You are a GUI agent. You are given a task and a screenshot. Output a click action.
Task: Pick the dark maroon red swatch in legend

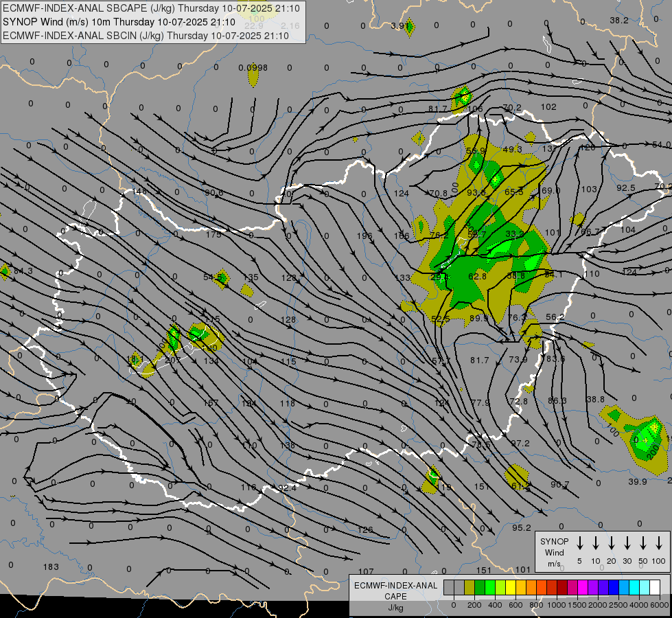(x=562, y=587)
